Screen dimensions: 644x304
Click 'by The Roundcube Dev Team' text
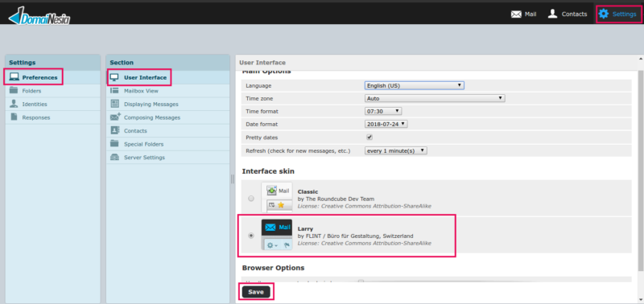[x=336, y=199]
